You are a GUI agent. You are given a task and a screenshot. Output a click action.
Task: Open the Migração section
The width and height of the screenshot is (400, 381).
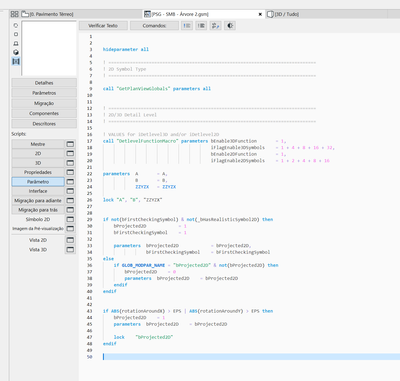(x=44, y=103)
